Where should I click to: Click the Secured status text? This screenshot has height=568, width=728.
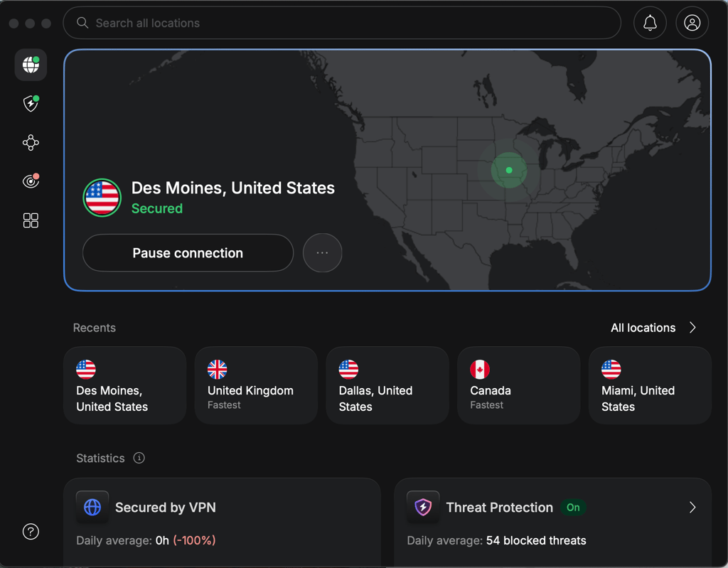click(157, 208)
